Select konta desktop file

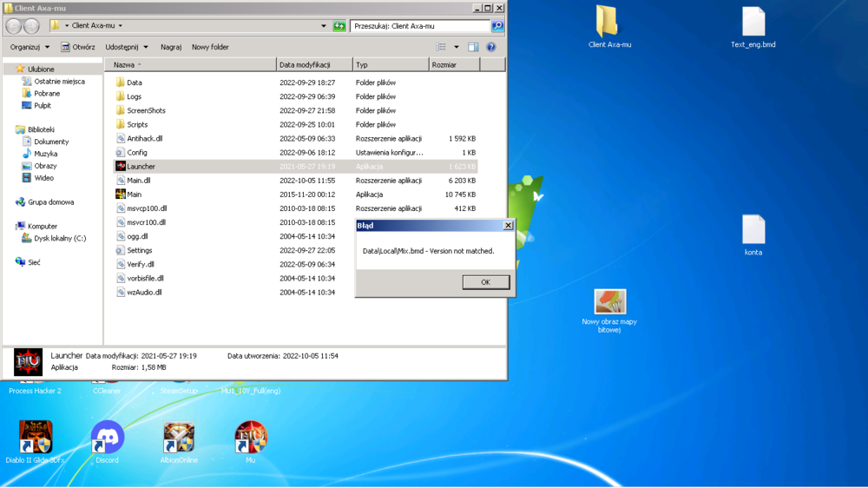[x=753, y=234]
